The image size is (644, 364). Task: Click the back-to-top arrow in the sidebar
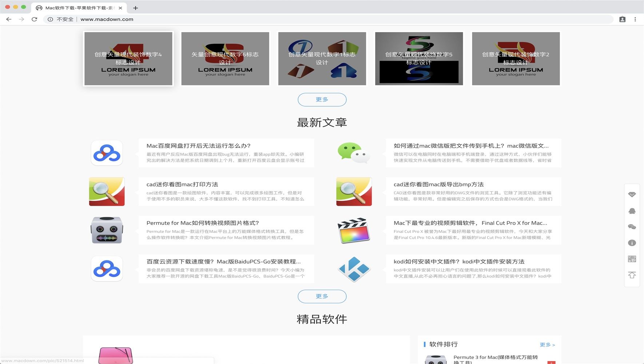[632, 275]
